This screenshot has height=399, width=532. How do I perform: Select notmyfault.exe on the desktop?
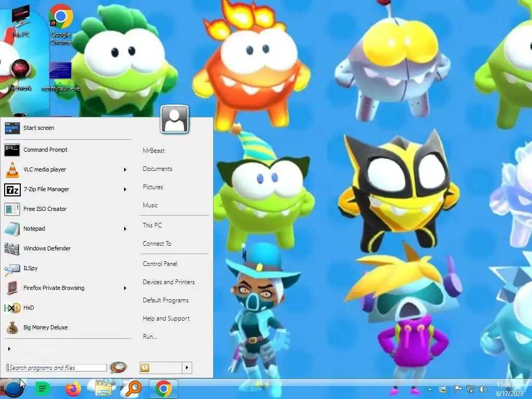pos(60,77)
